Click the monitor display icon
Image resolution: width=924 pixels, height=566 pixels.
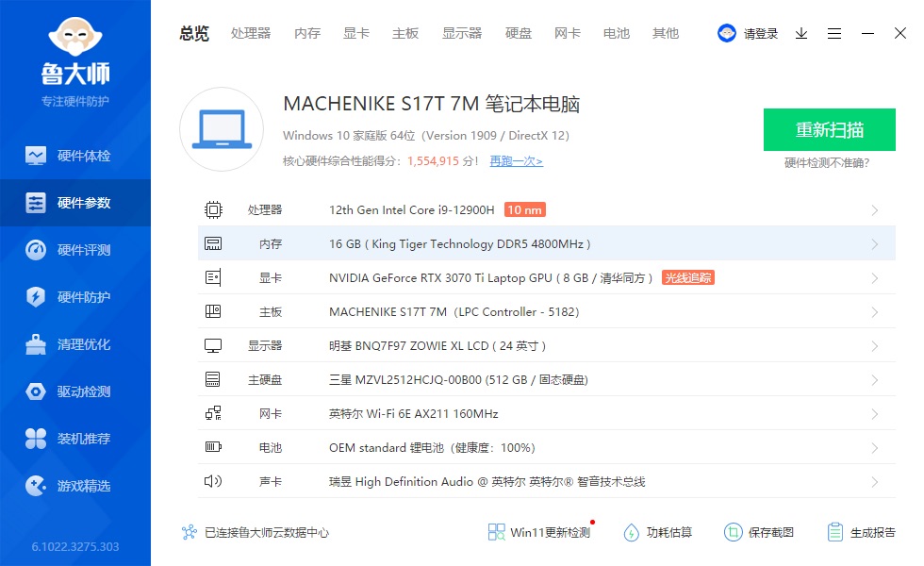[213, 345]
